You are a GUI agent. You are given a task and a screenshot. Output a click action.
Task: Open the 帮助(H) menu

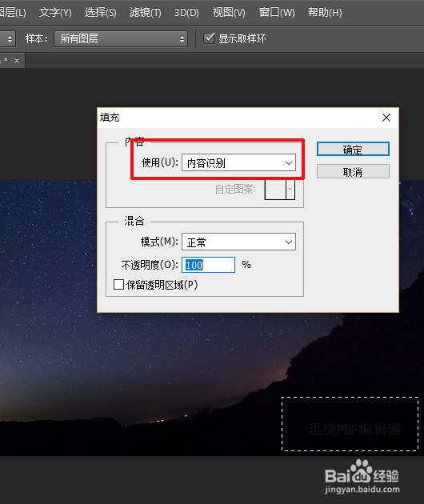[x=325, y=13]
